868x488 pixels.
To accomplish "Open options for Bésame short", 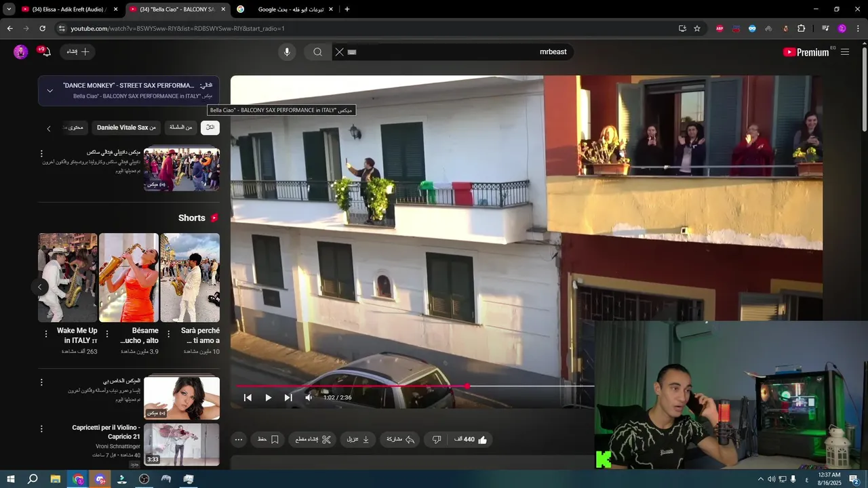I will point(107,334).
